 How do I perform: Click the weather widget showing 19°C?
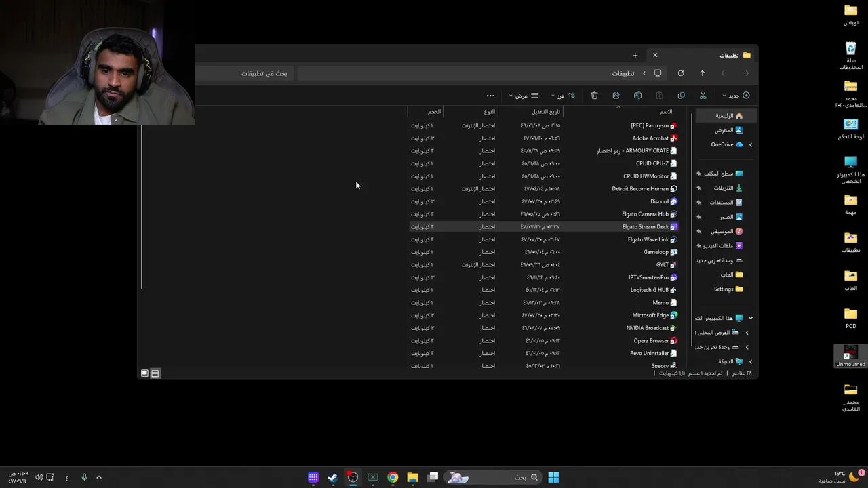pyautogui.click(x=840, y=477)
